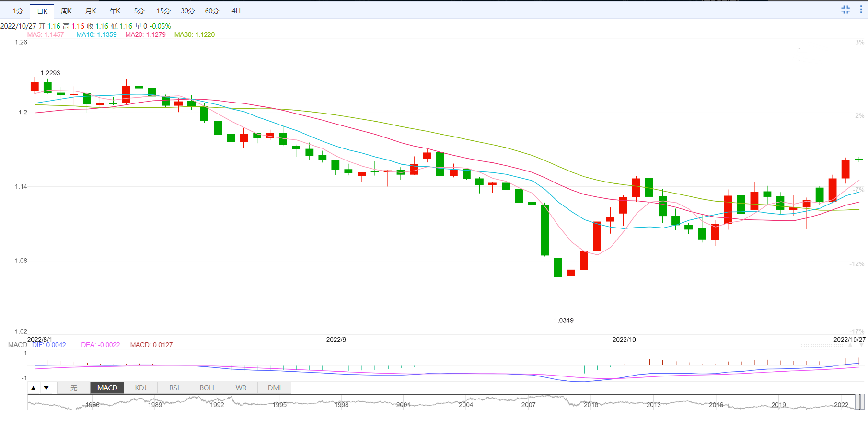Select the WR indicator button

241,388
